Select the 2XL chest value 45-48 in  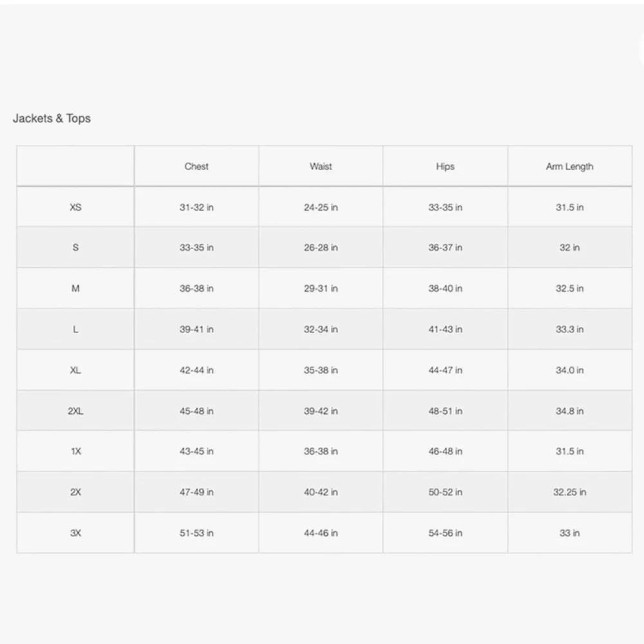pyautogui.click(x=196, y=411)
